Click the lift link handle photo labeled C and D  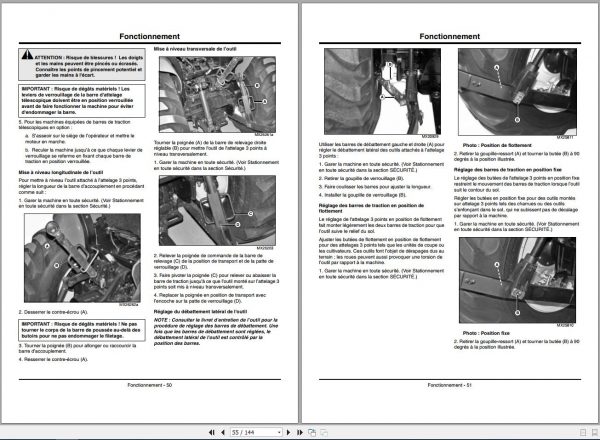point(217,210)
